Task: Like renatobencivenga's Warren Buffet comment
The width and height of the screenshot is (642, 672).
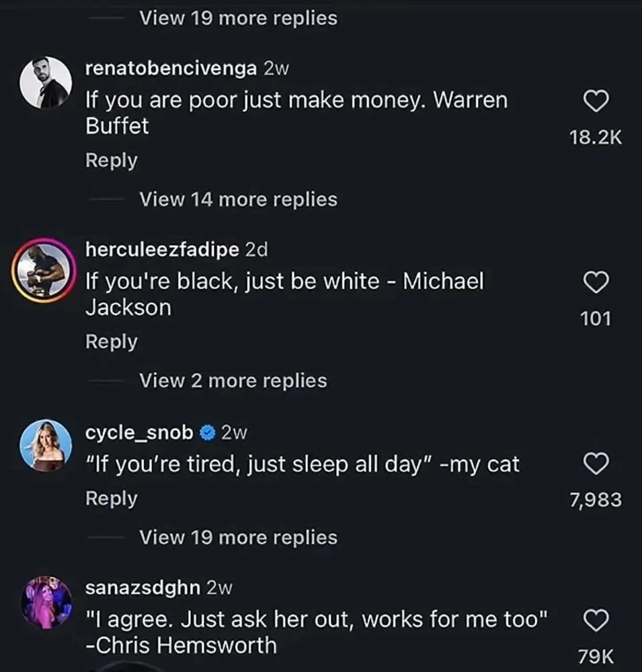Action: click(x=595, y=102)
